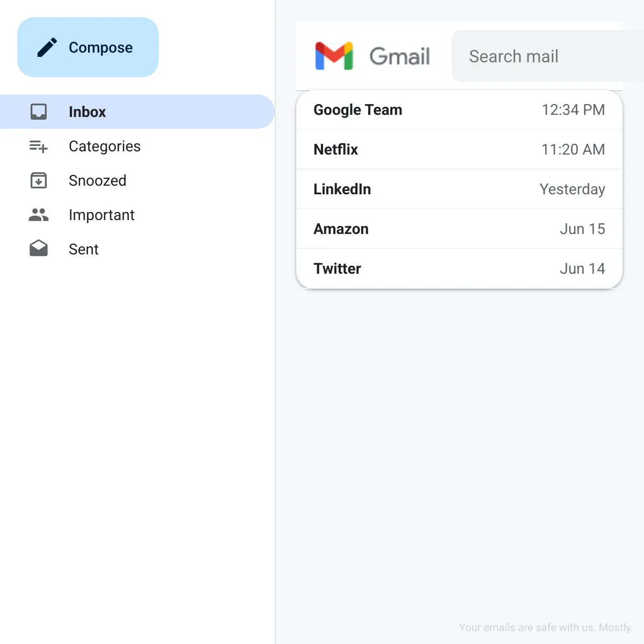The image size is (644, 644).
Task: Open the Important folder label
Action: (101, 215)
